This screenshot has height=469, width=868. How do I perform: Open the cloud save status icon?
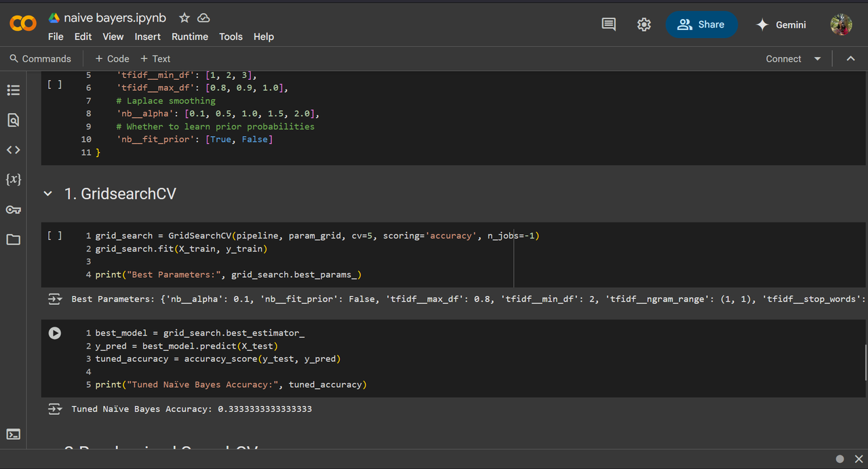pyautogui.click(x=203, y=18)
